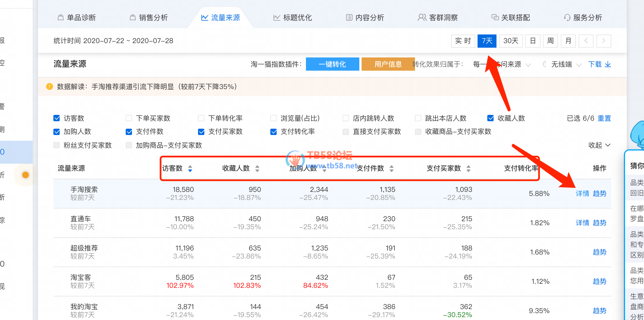Switch to 关联搭配 tab
The height and width of the screenshot is (320, 644).
(x=511, y=18)
